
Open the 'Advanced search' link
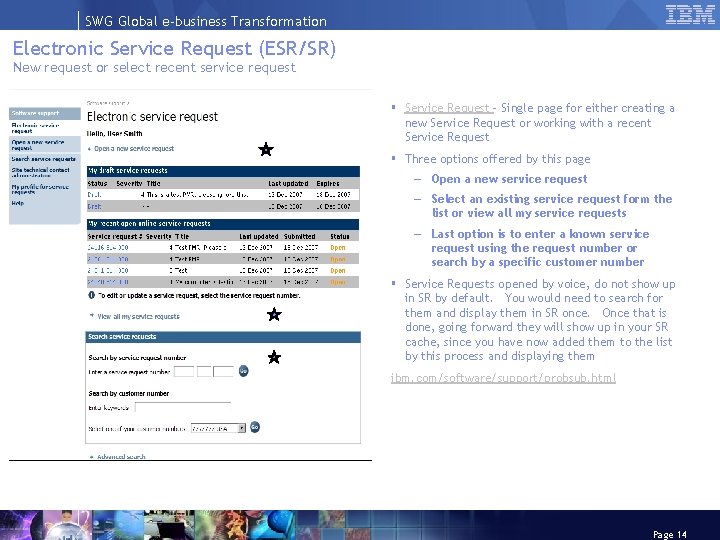121,456
